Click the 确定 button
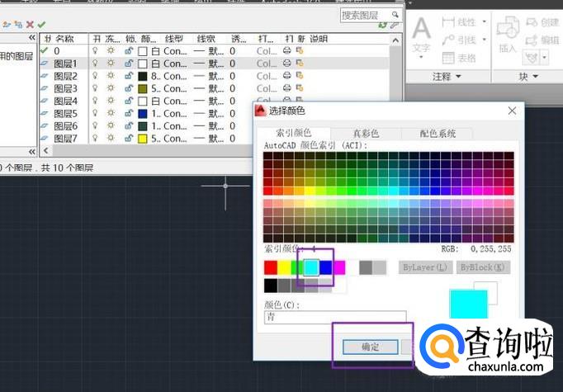The width and height of the screenshot is (563, 392). pos(371,347)
